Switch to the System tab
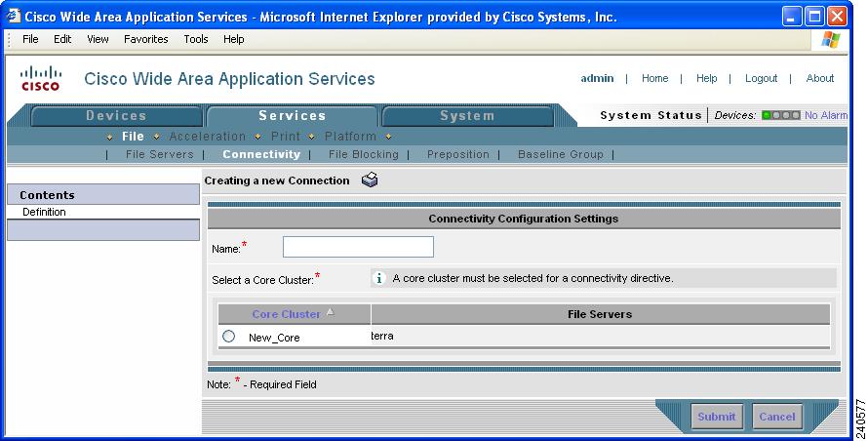This screenshot has height=441, width=868. tap(467, 116)
